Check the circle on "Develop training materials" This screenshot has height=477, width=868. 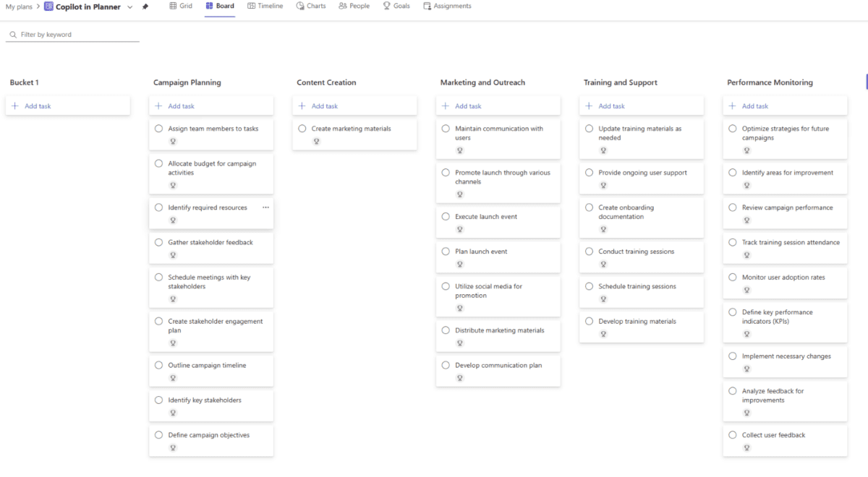589,321
